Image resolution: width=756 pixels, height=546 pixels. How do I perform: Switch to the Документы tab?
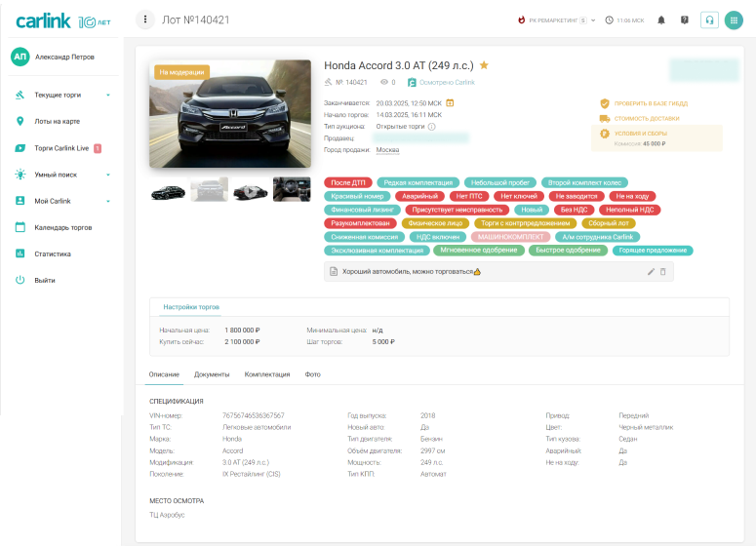coord(212,374)
